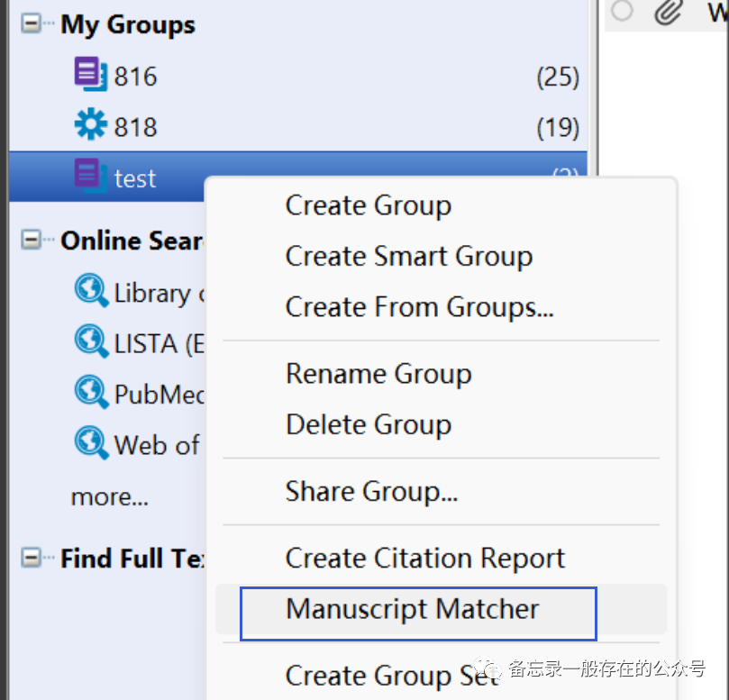This screenshot has width=729, height=700.
Task: Collapse the Online Search section
Action: point(32,240)
